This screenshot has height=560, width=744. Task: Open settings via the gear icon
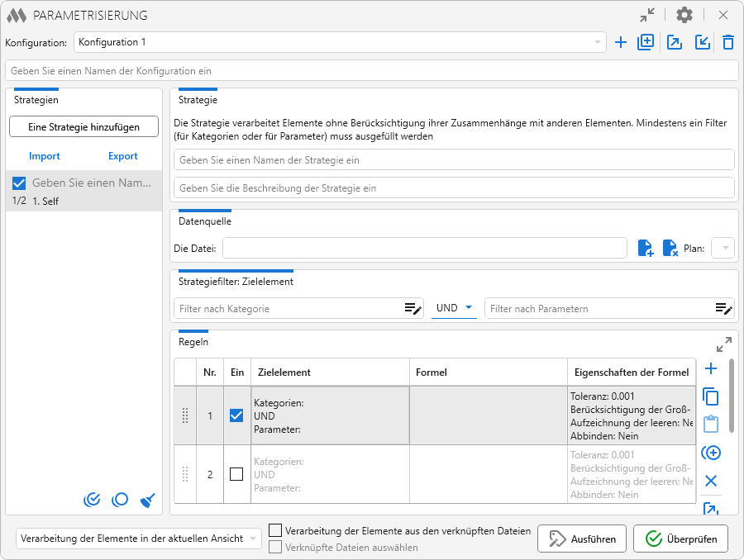684,15
